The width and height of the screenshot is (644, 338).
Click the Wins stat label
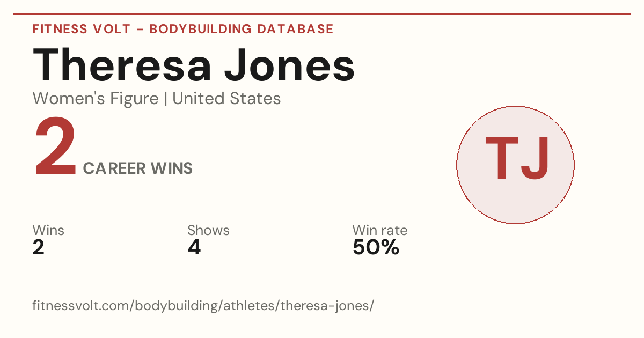48,230
